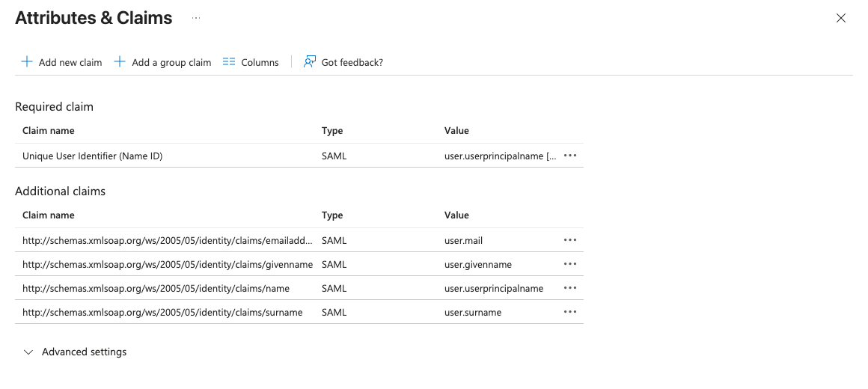Click the Add a group claim label
This screenshot has width=868, height=389.
coord(171,63)
